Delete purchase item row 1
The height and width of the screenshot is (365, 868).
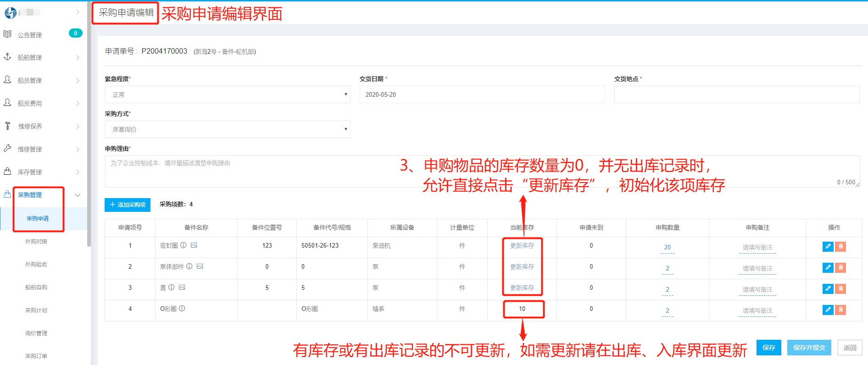(x=840, y=247)
